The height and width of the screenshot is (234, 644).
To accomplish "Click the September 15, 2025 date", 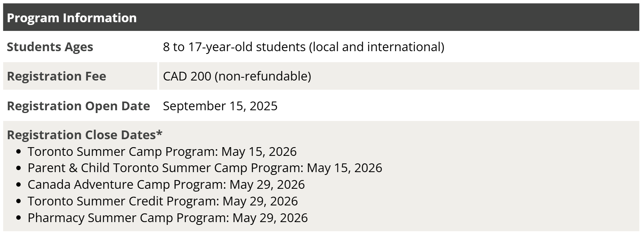I will [x=220, y=106].
